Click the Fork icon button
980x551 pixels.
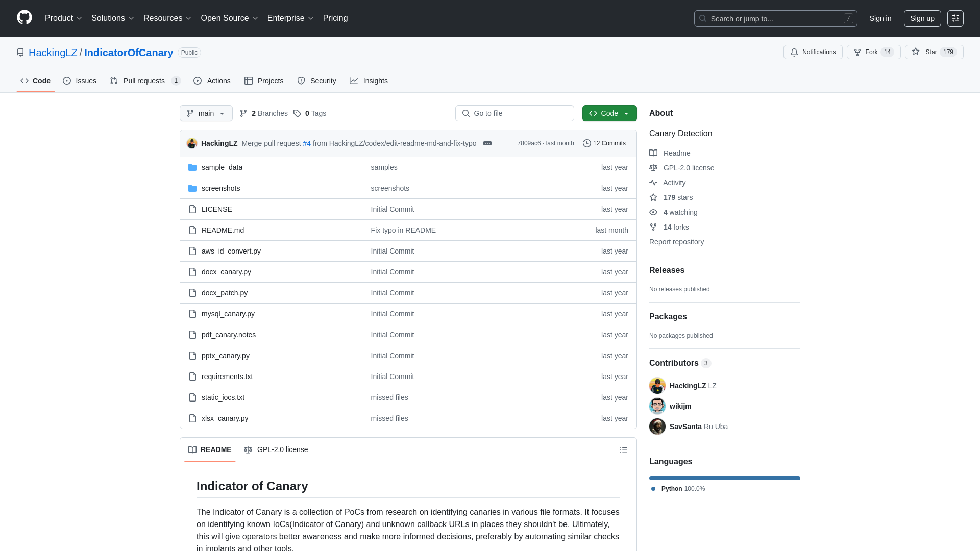tap(857, 52)
